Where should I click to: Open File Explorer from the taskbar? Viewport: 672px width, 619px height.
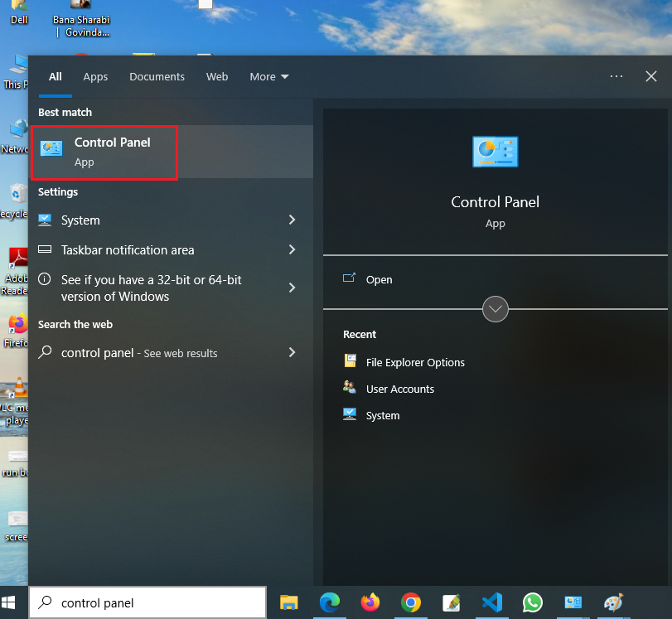(289, 602)
